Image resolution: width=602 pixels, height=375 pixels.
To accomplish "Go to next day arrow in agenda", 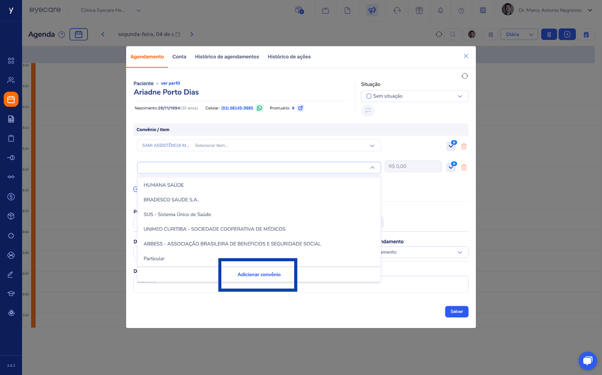I will 192,35.
